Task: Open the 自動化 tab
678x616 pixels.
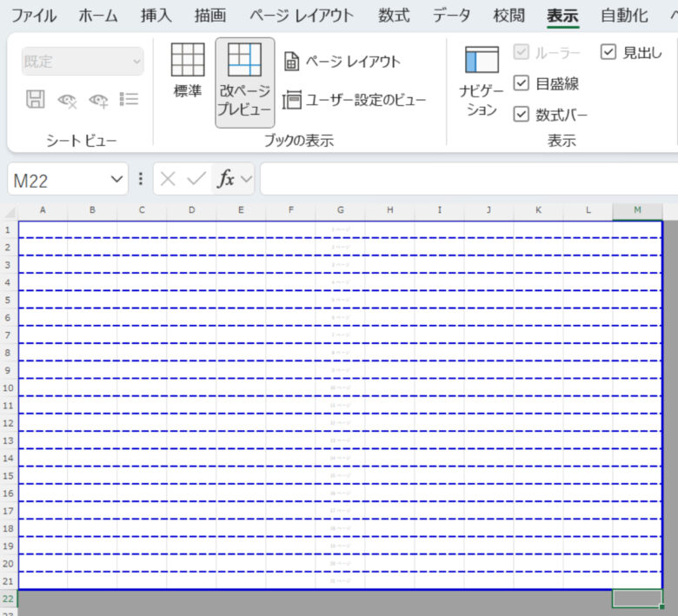Action: point(624,16)
